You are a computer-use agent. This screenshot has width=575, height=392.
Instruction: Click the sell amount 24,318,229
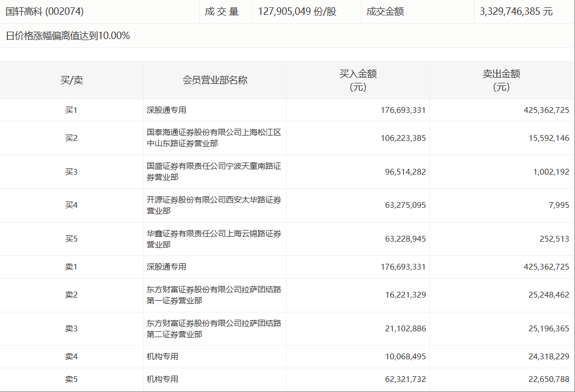coord(549,357)
